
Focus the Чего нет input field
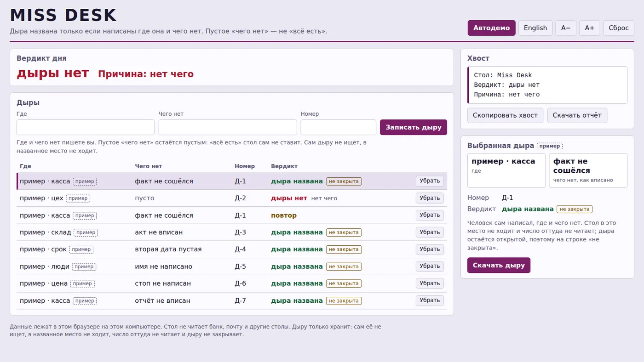[x=228, y=127]
